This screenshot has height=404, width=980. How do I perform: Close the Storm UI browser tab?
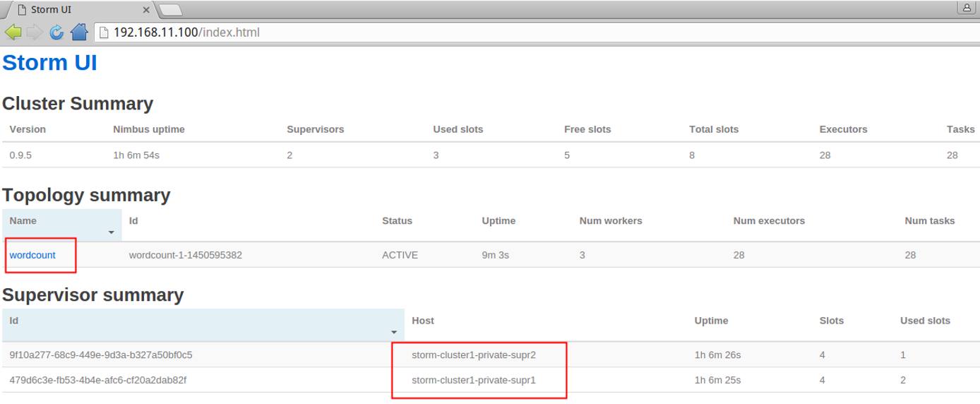(147, 10)
